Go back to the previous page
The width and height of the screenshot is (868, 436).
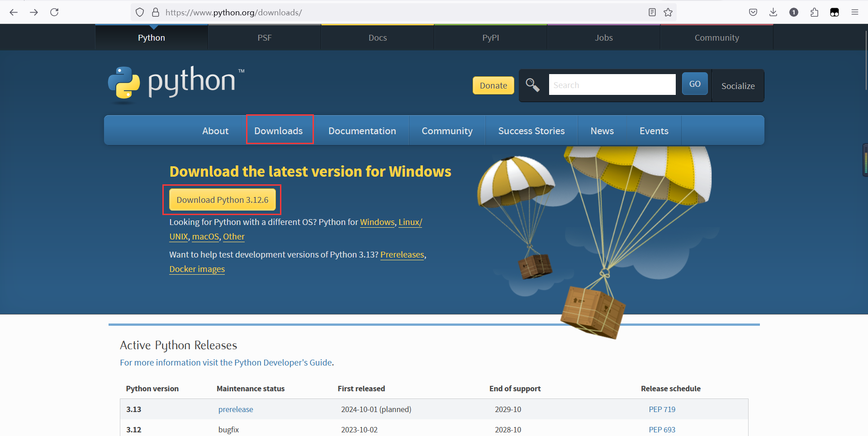(x=14, y=12)
